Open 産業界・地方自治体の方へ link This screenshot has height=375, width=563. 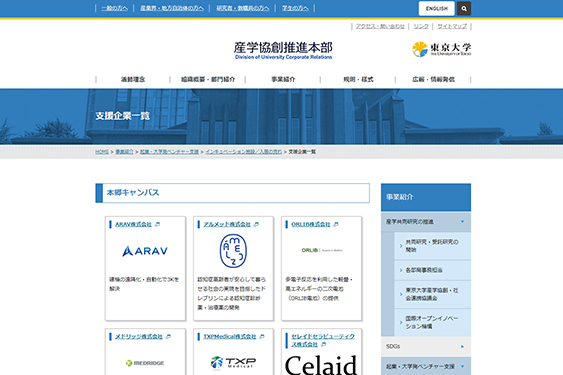click(x=172, y=8)
